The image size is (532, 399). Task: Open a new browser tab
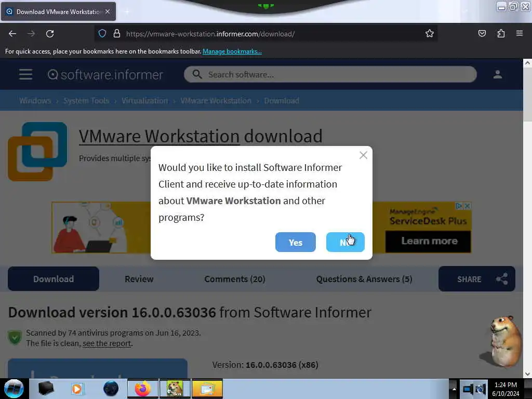point(127,12)
